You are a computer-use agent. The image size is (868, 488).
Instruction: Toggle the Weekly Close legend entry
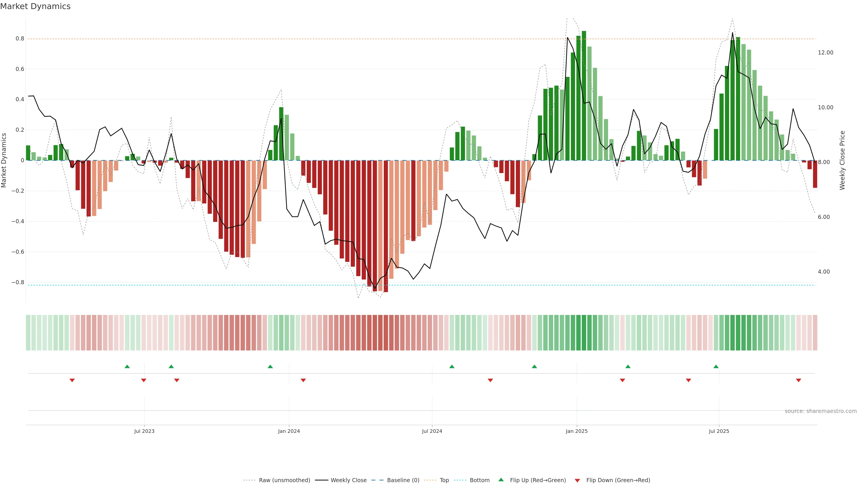(x=348, y=480)
